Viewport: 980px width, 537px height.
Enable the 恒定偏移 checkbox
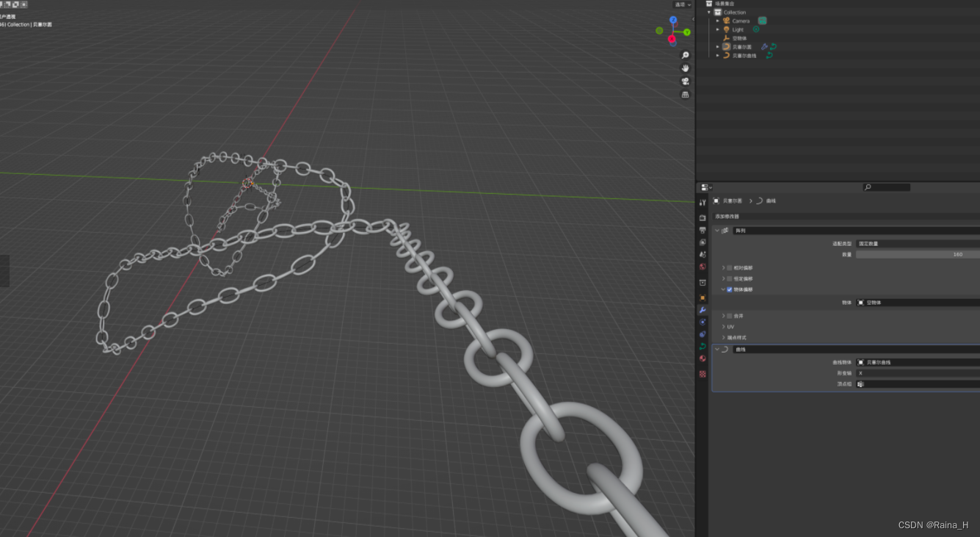point(730,278)
